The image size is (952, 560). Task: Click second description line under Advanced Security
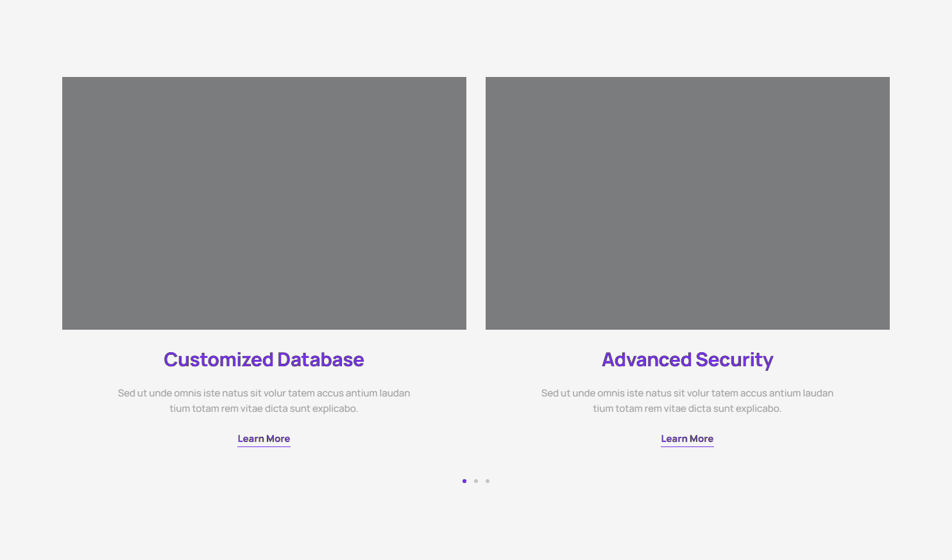[687, 409]
